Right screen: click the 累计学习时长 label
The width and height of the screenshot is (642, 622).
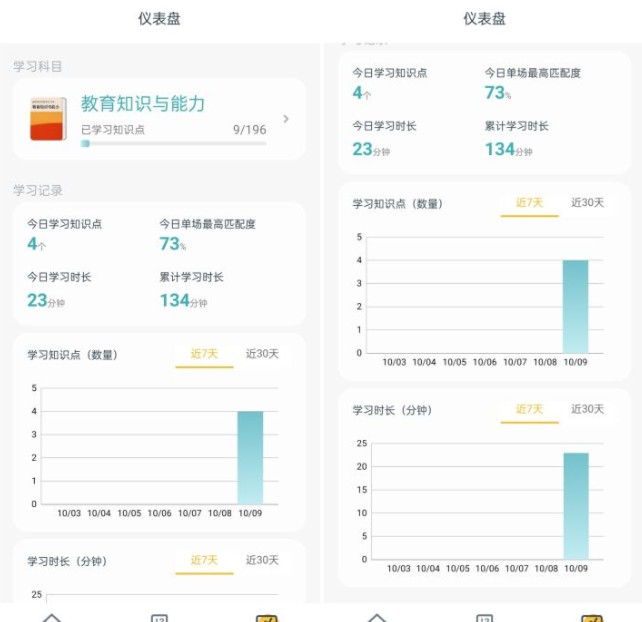[517, 126]
